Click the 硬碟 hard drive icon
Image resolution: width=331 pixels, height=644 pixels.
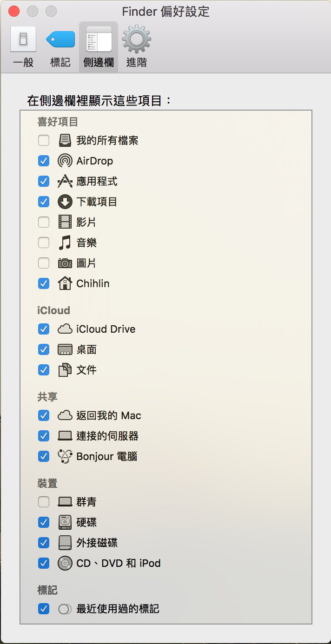tap(65, 522)
